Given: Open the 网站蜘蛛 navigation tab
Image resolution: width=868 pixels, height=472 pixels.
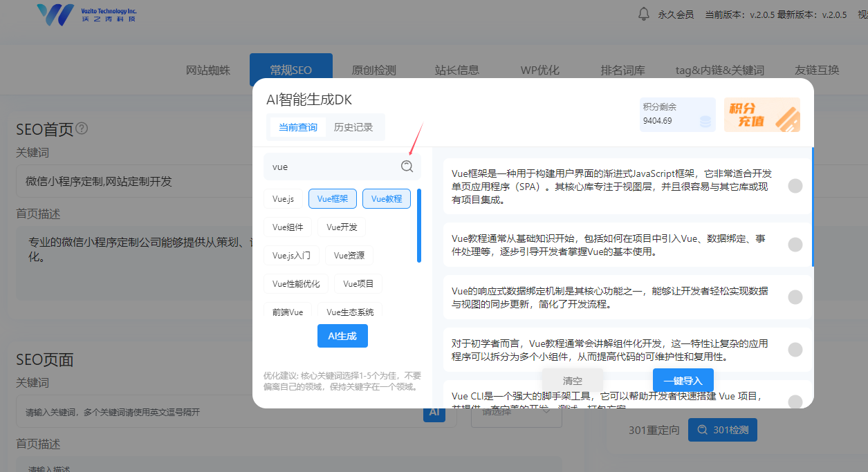Looking at the screenshot, I should pyautogui.click(x=208, y=70).
